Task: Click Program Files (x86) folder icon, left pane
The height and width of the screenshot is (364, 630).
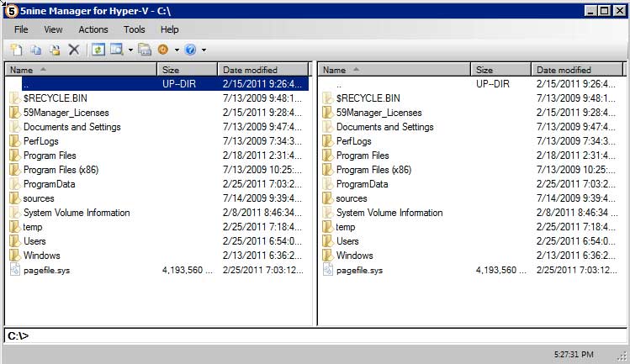Action: pos(14,170)
